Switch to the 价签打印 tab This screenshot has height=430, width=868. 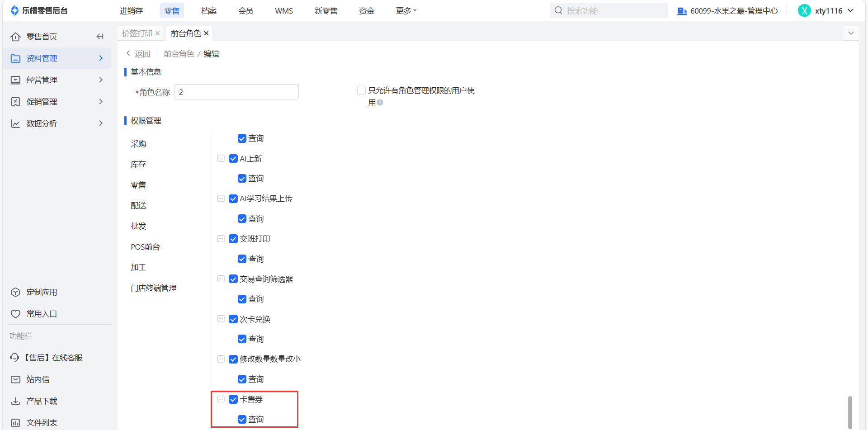[137, 33]
